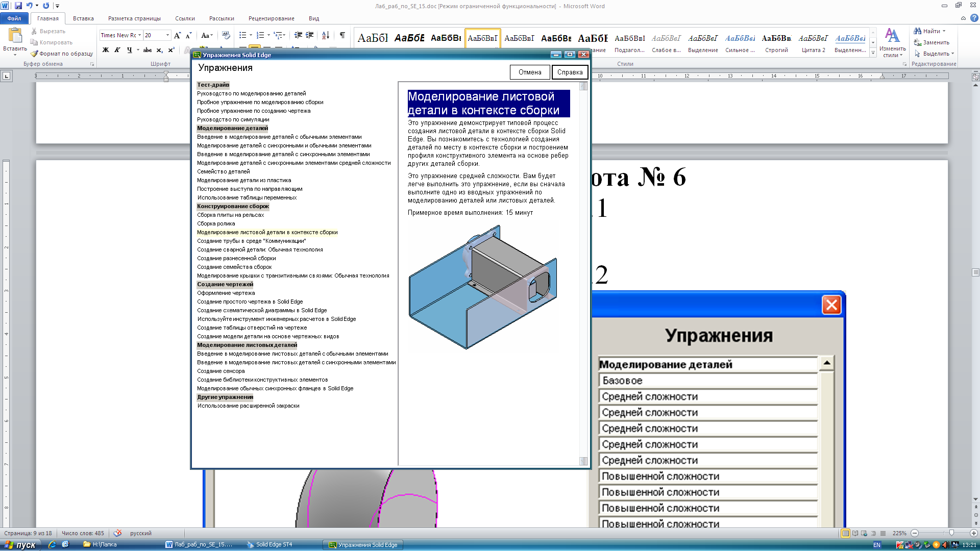Click the zoom in plus button
The image size is (980, 551).
pyautogui.click(x=973, y=533)
